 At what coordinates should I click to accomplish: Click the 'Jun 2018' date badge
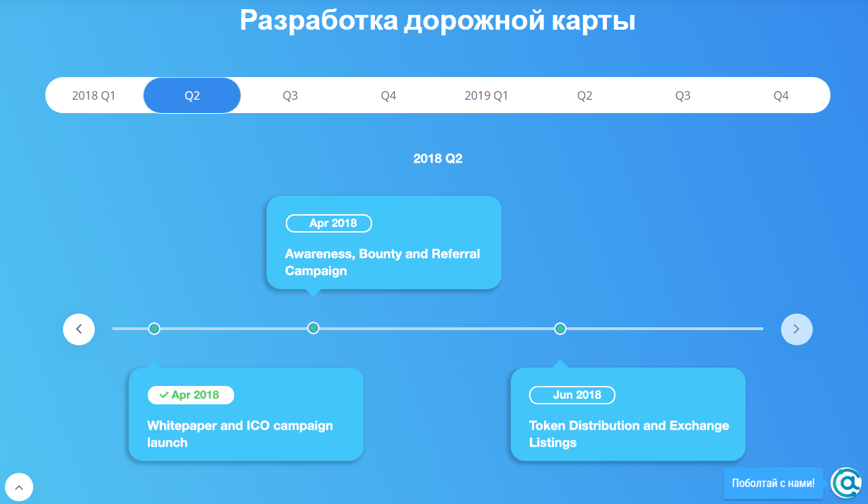pyautogui.click(x=572, y=395)
